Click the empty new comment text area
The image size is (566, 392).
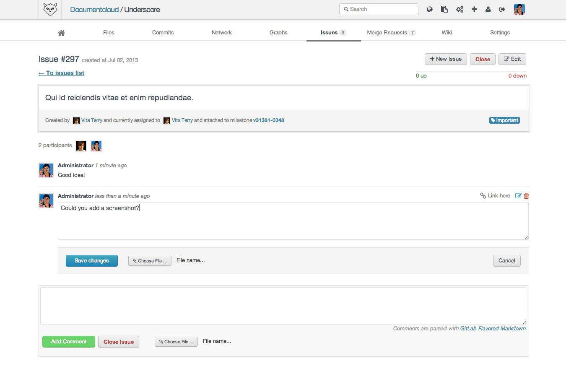pos(283,306)
